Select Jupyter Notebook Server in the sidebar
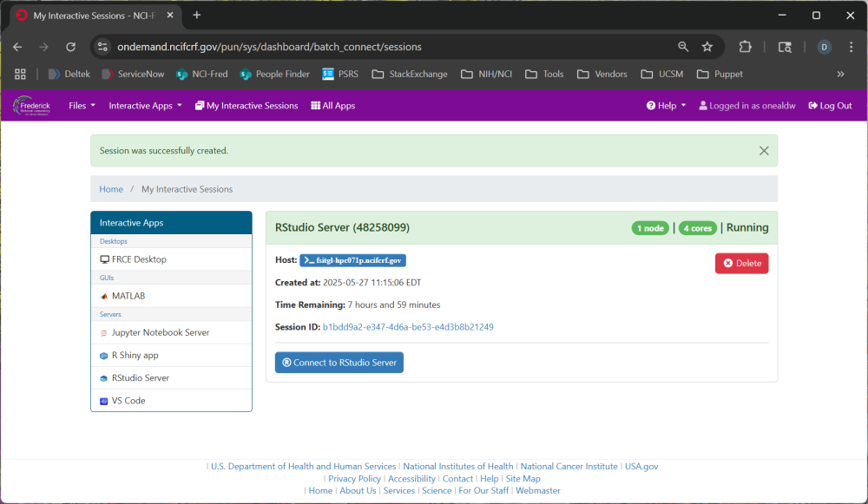868x504 pixels. click(x=160, y=332)
